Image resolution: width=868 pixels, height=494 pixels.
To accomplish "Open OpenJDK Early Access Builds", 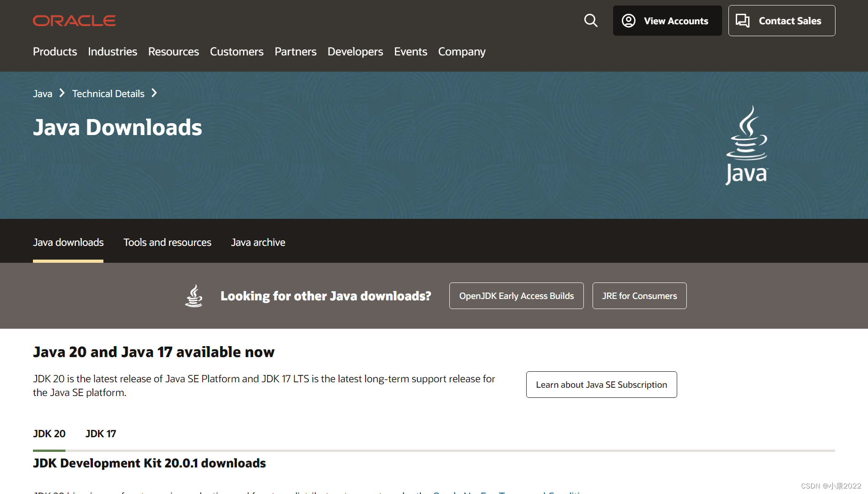I will tap(517, 296).
